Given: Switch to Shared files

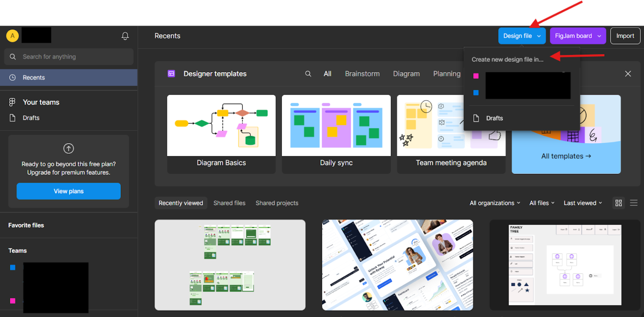Looking at the screenshot, I should click(229, 203).
